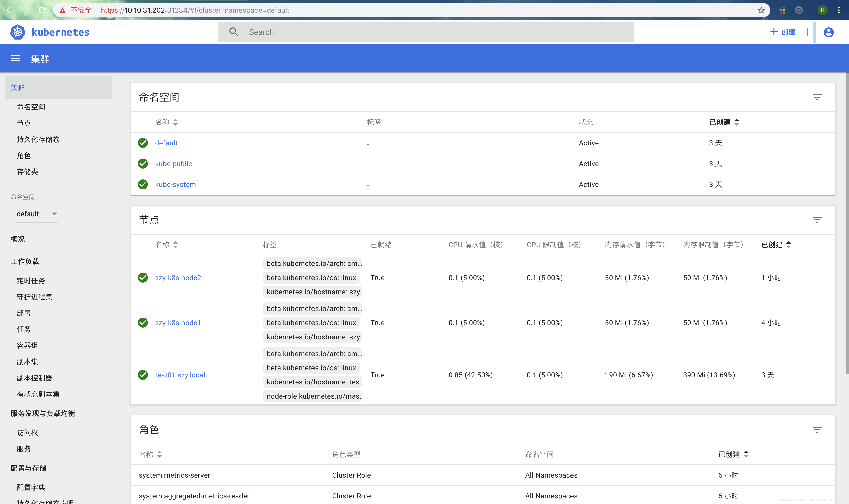Screen dimensions: 849x504
Task: Open 持久化存储卷 in sidebar
Action: click(38, 140)
